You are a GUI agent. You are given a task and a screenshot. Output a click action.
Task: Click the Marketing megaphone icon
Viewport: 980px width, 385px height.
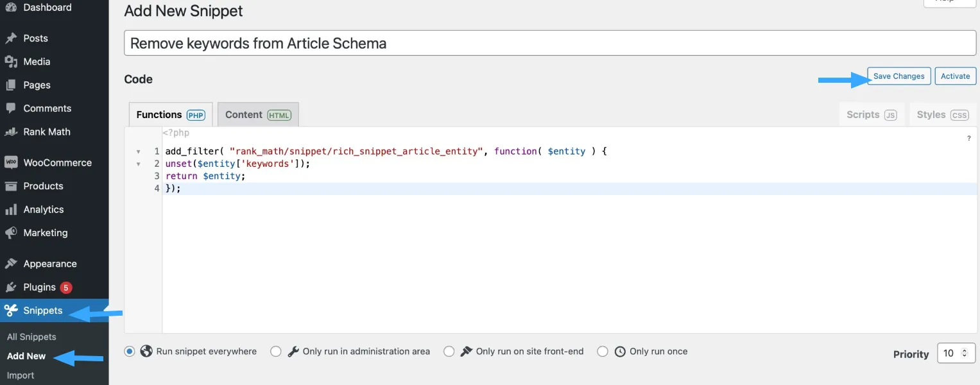pos(11,233)
